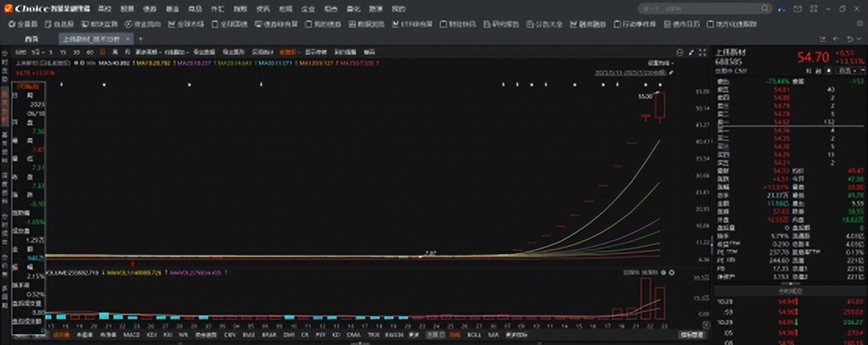The width and height of the screenshot is (868, 345).
Task: Open the ETF综合屏 toolbar shortcut
Action: 412,24
